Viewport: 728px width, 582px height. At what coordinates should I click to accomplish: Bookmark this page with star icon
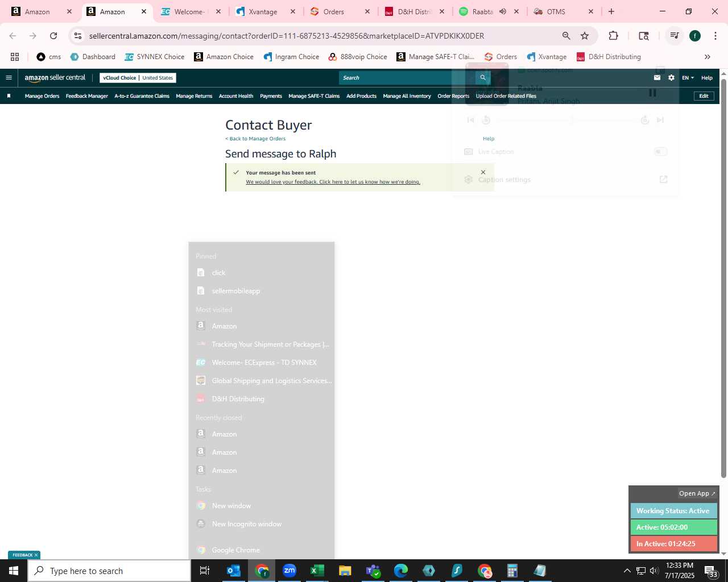[585, 36]
